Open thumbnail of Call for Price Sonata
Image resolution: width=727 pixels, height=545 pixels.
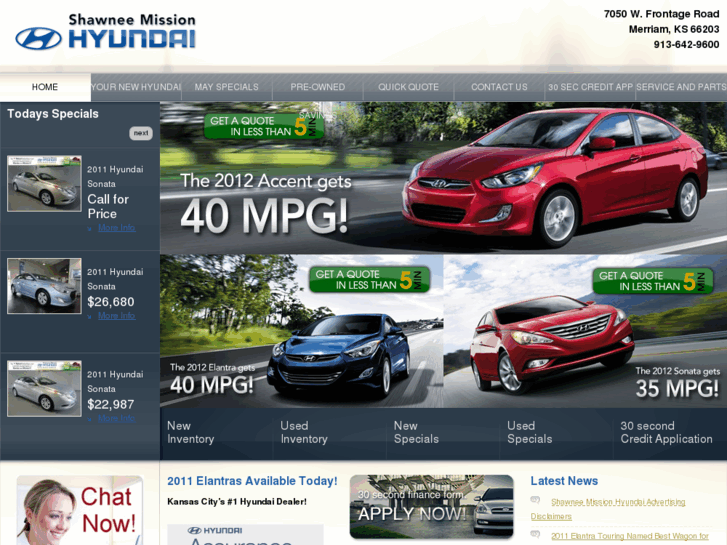(x=45, y=184)
